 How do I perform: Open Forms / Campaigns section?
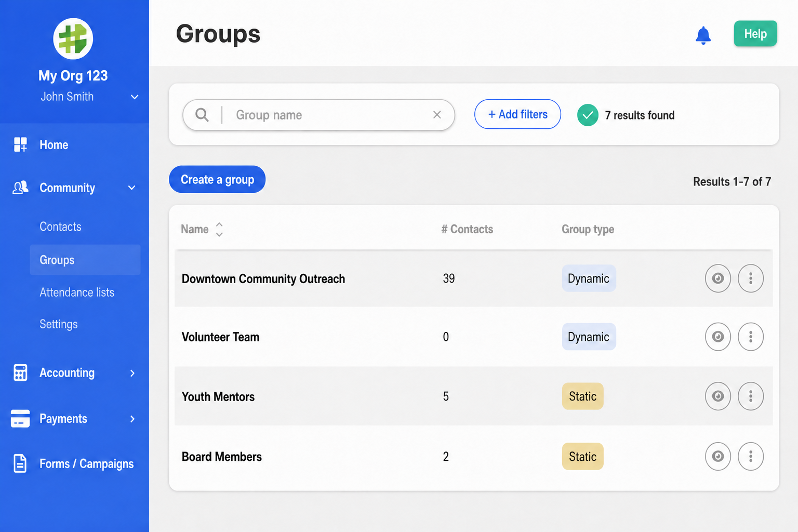87,464
